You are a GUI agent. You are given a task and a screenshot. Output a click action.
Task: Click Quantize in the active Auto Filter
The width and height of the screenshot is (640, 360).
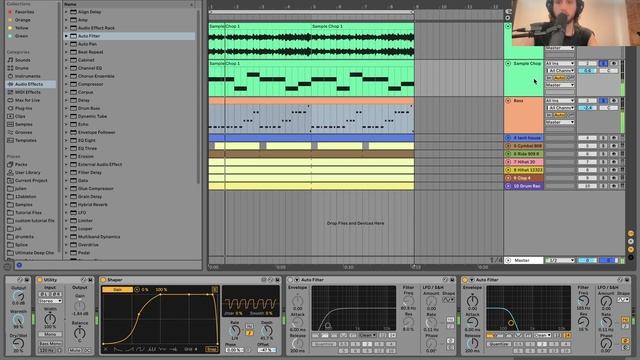pyautogui.click(x=498, y=344)
